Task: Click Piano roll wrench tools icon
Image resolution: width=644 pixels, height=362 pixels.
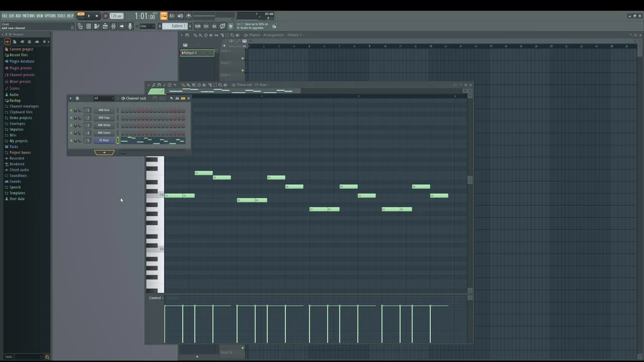Action: (x=154, y=85)
